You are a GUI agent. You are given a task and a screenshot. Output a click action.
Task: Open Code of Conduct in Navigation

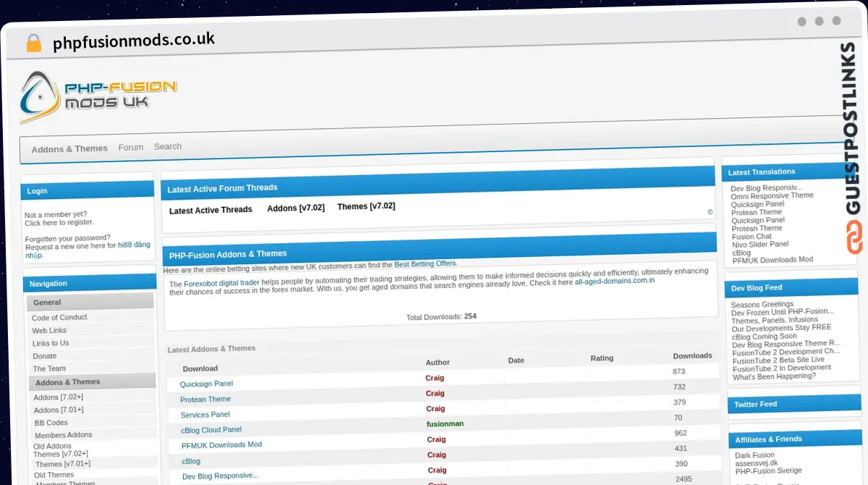pyautogui.click(x=59, y=317)
